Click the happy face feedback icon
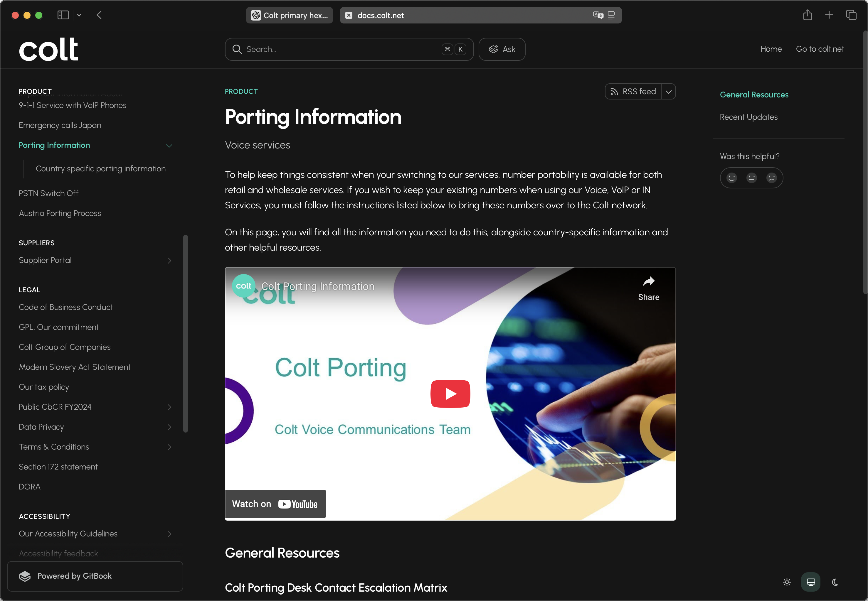The width and height of the screenshot is (868, 601). [731, 178]
